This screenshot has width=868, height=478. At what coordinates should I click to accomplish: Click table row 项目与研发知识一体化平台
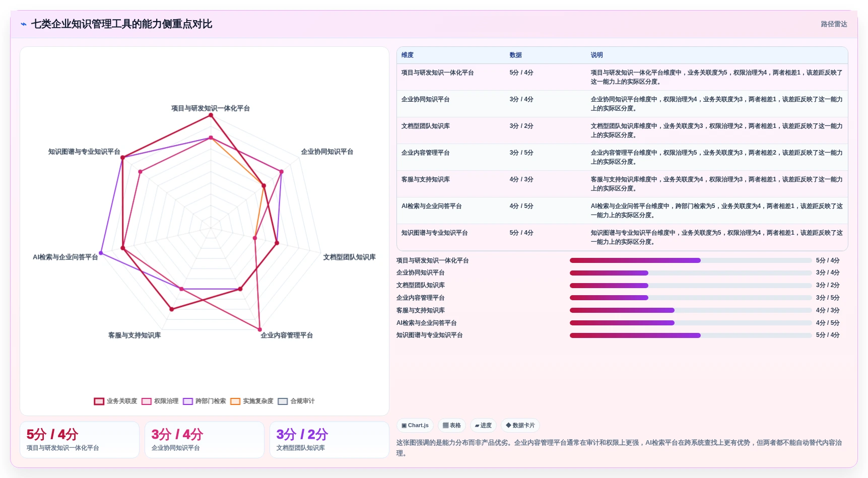(x=622, y=77)
